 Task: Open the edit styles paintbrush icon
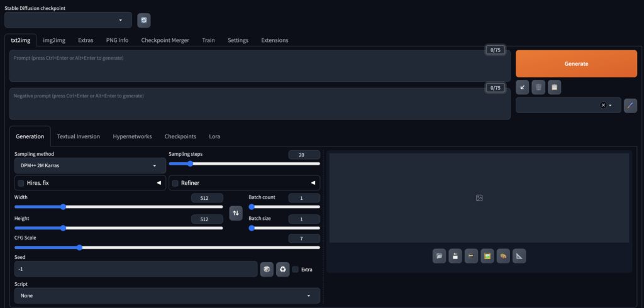tap(630, 106)
